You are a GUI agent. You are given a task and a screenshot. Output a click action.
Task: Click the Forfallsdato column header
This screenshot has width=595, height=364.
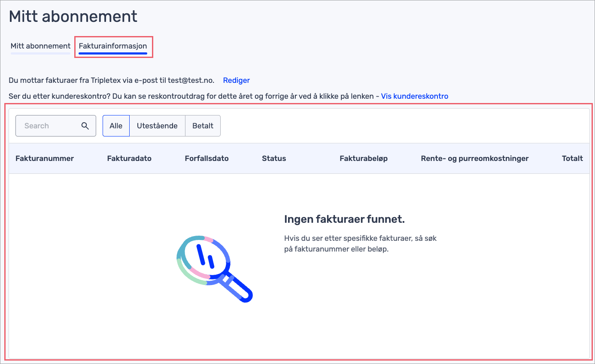[206, 158]
